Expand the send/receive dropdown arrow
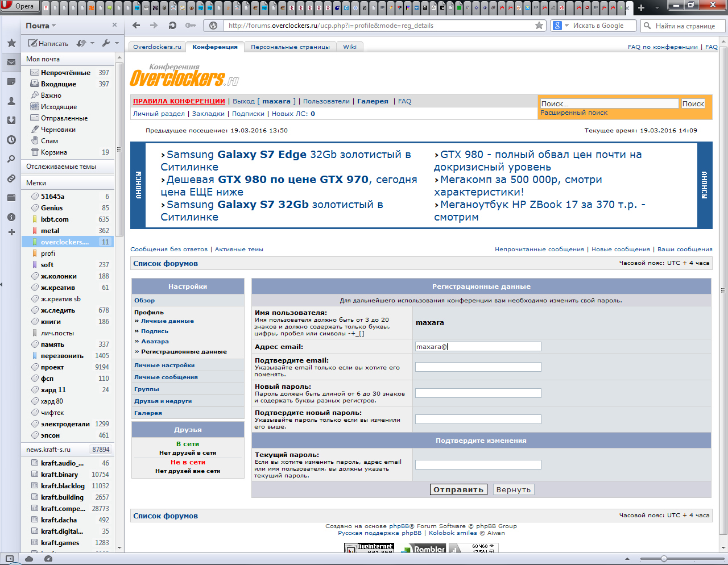Viewport: 728px width, 565px height. click(x=92, y=43)
